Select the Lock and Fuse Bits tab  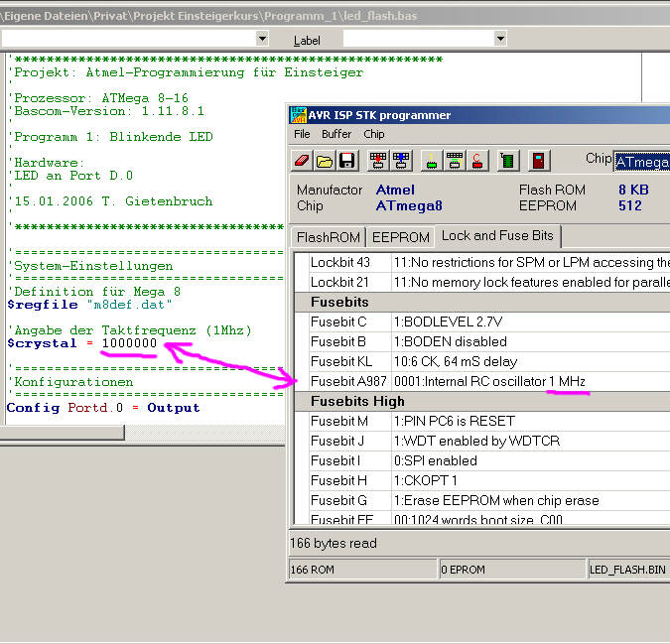(x=497, y=236)
